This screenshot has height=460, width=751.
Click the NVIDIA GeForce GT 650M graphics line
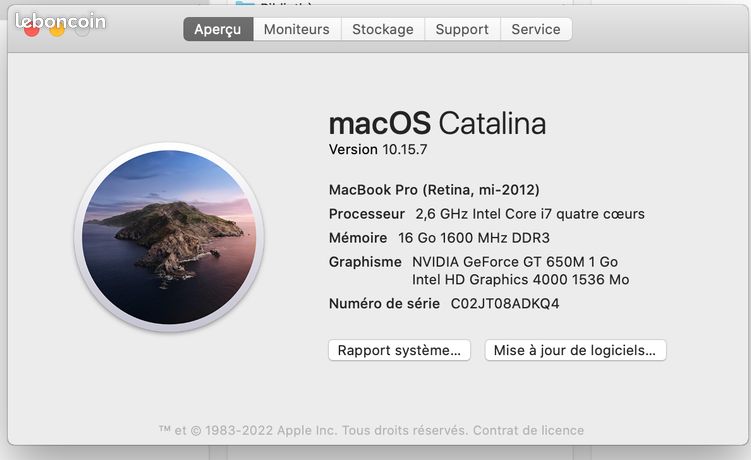pyautogui.click(x=515, y=262)
